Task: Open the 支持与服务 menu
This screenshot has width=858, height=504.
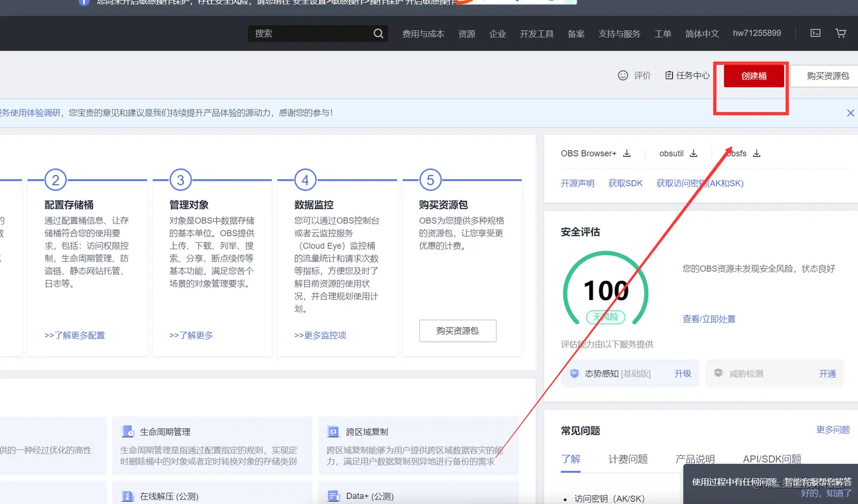Action: point(620,34)
